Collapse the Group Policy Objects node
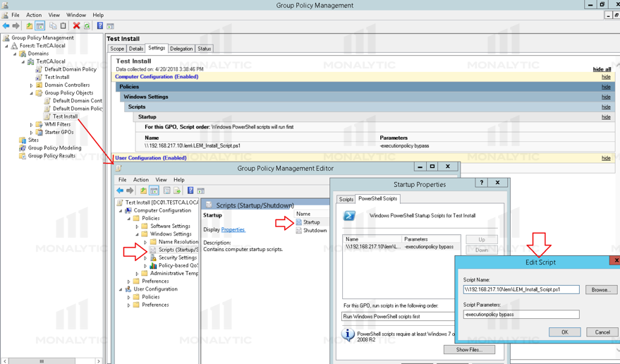 [31, 93]
